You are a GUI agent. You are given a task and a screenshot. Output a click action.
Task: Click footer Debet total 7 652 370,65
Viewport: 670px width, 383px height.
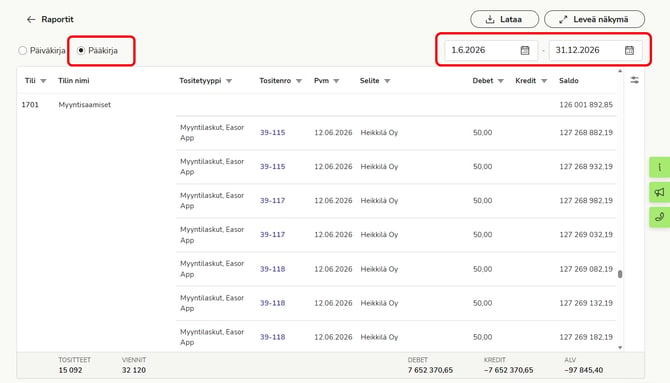[x=430, y=370]
